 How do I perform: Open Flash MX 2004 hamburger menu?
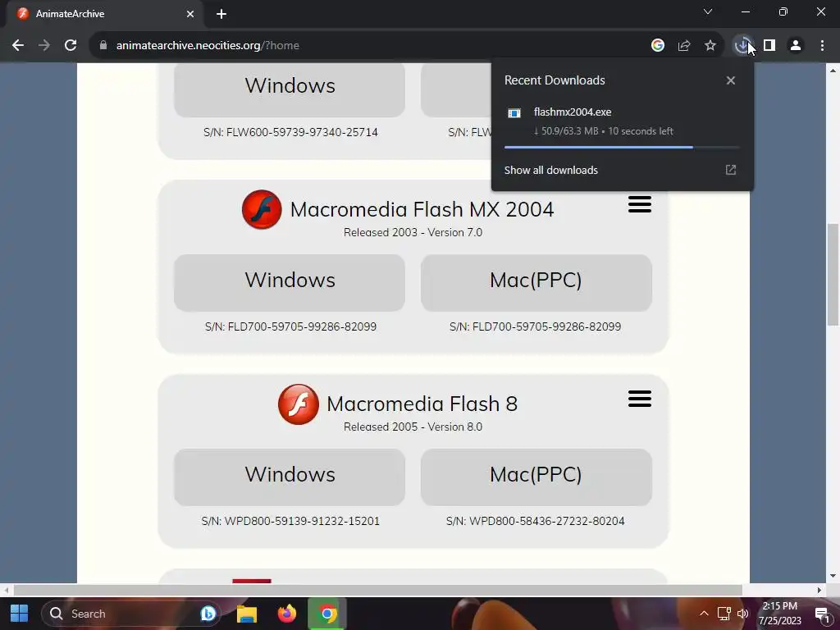(640, 204)
